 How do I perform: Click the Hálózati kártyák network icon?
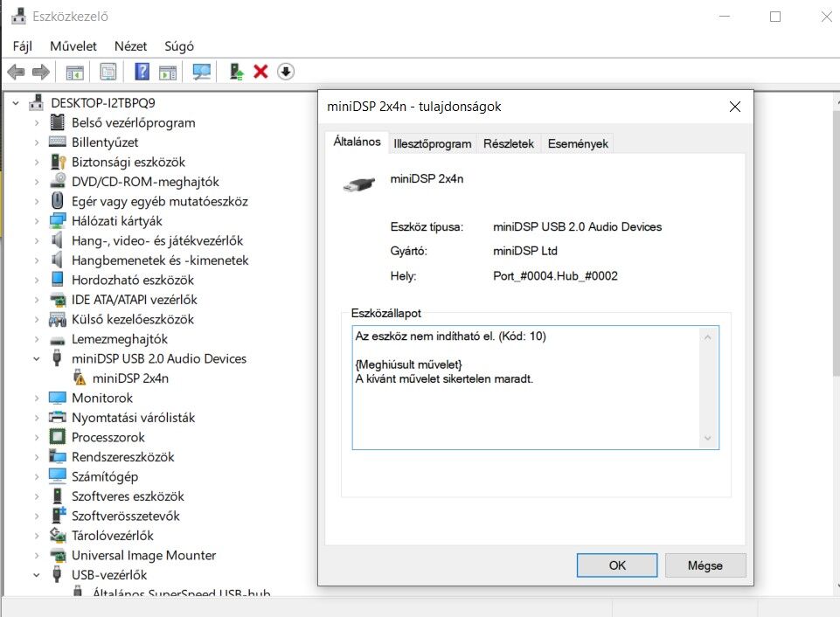pos(58,220)
